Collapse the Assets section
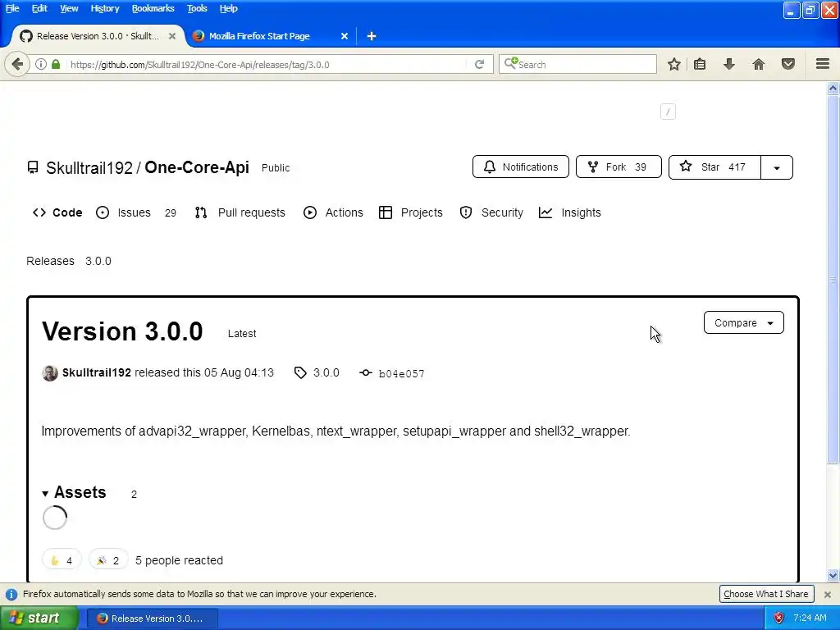The width and height of the screenshot is (840, 630). click(x=75, y=492)
